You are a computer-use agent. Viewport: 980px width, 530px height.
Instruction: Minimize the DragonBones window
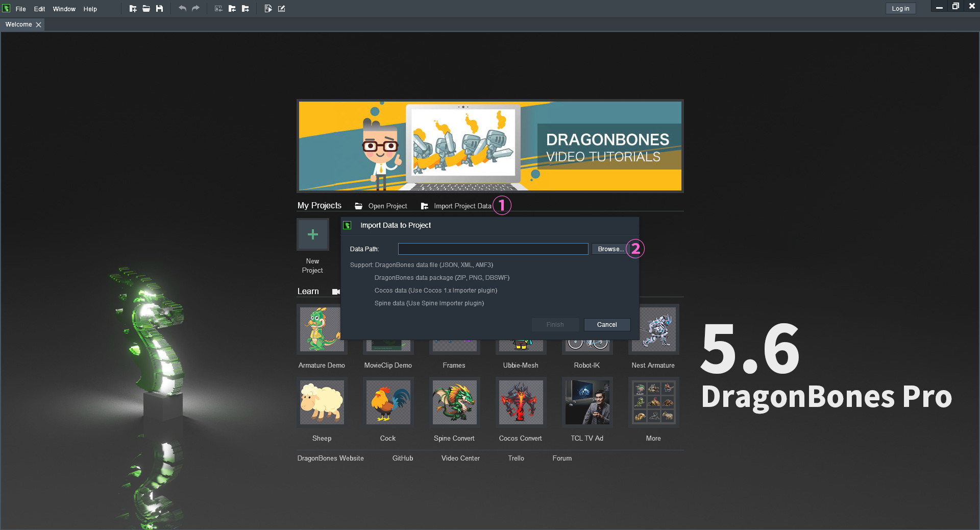pos(939,7)
